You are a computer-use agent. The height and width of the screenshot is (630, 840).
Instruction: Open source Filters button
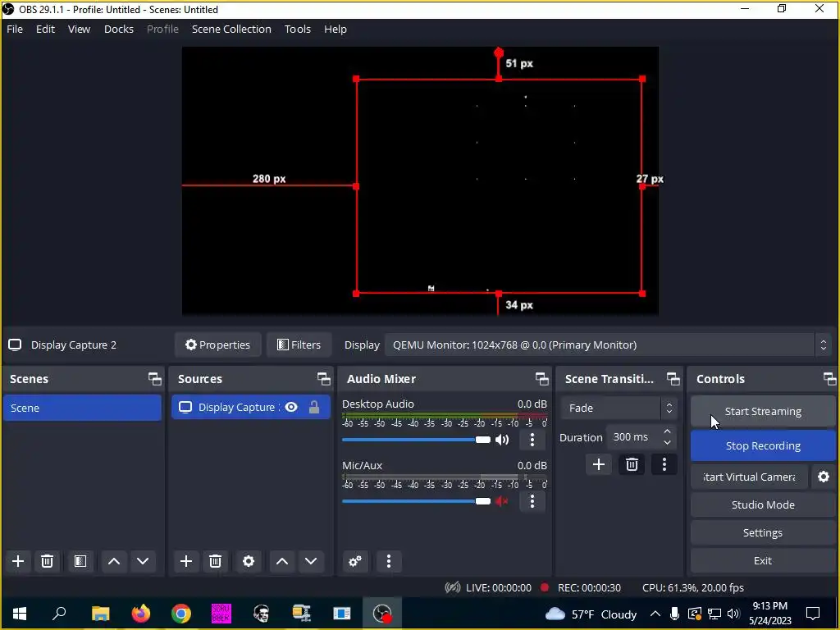(x=299, y=345)
